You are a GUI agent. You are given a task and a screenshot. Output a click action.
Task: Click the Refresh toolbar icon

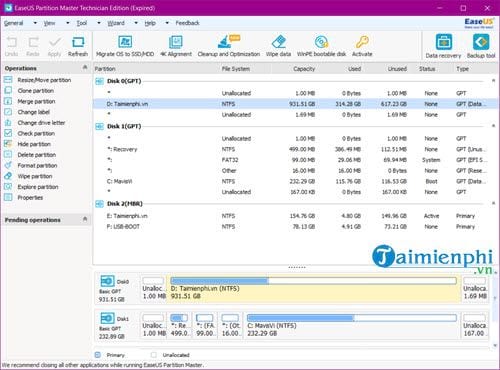click(78, 42)
